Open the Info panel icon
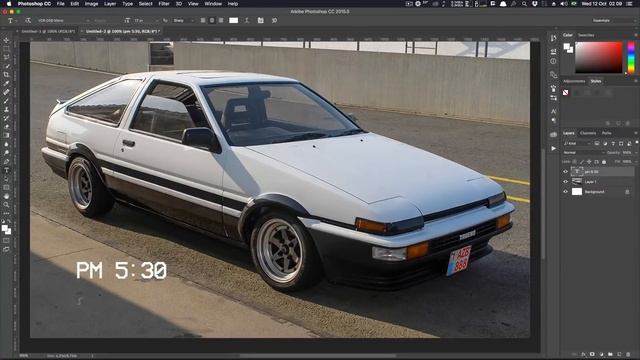 click(x=553, y=61)
